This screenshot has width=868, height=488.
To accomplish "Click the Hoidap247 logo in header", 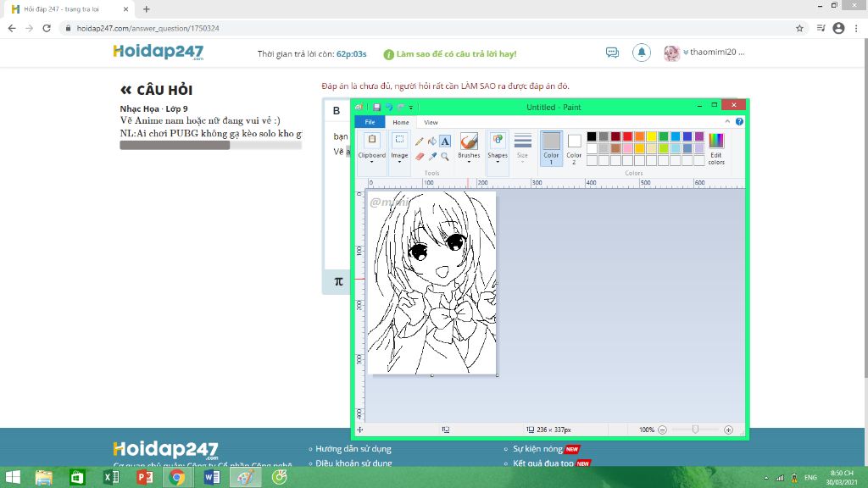I will 159,52.
